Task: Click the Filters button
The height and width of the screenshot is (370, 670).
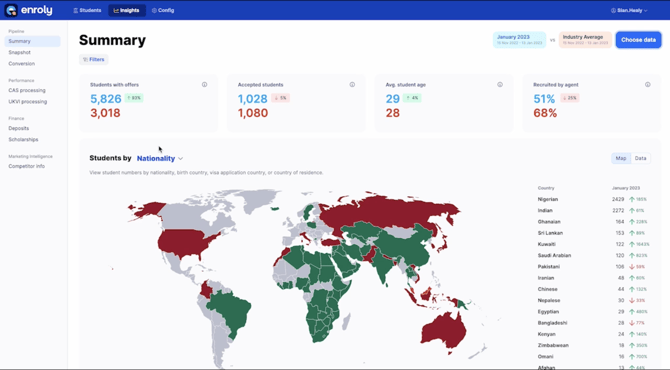Action: coord(94,59)
